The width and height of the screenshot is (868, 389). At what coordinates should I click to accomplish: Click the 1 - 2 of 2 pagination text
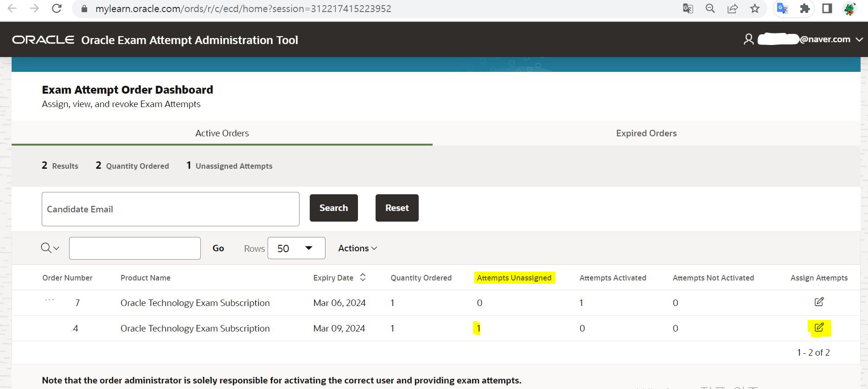pyautogui.click(x=813, y=352)
